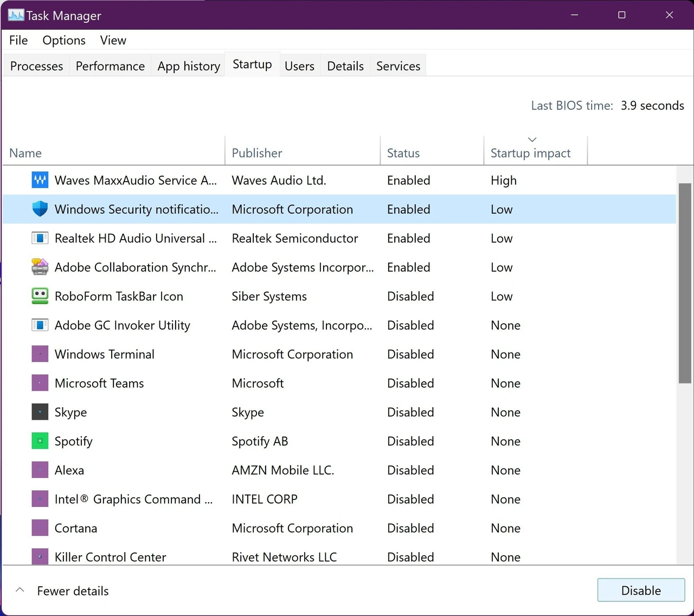Viewport: 694px width, 616px height.
Task: Click the Waves MaxxAudio Service app icon
Action: point(40,180)
